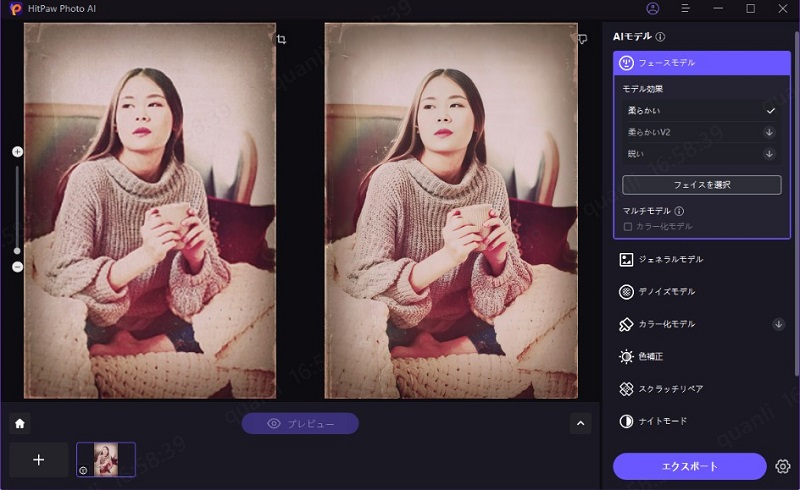Image resolution: width=800 pixels, height=490 pixels.
Task: Click the thumbs-down feedback icon
Action: (582, 39)
